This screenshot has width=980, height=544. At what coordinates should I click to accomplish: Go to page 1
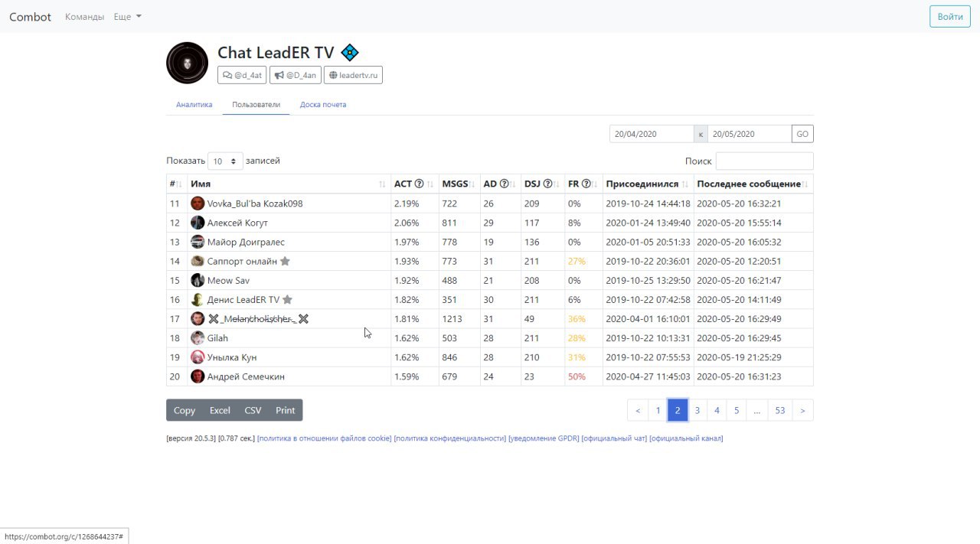click(x=658, y=410)
